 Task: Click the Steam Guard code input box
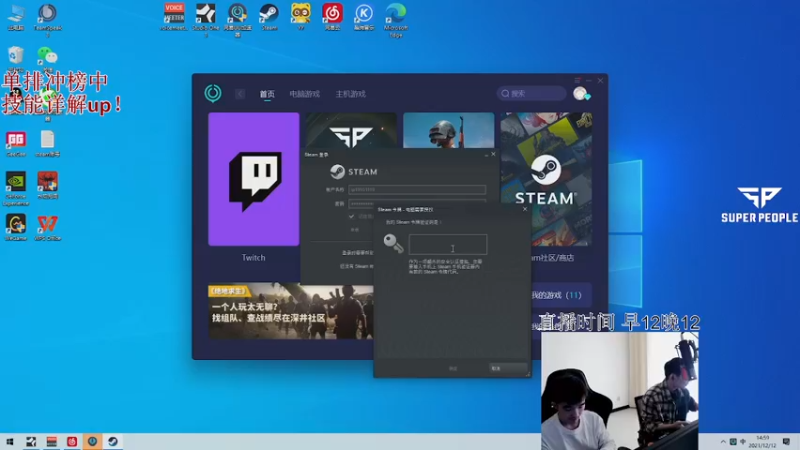click(447, 244)
